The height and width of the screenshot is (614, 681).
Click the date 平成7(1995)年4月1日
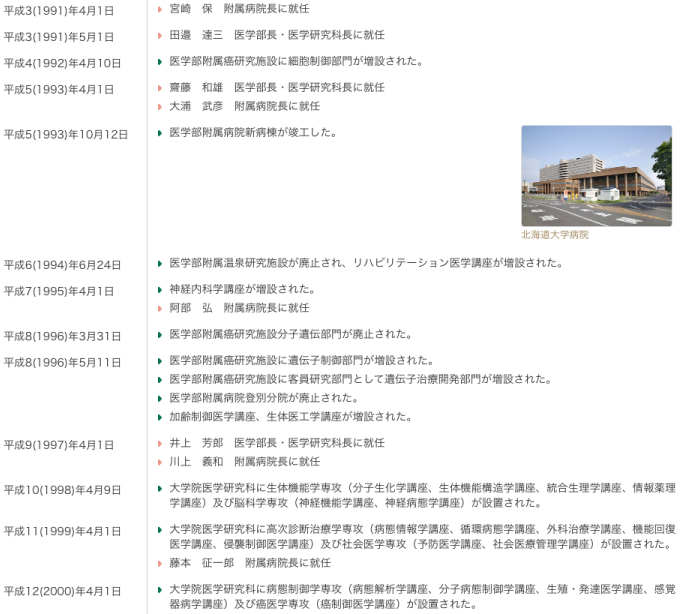click(59, 291)
